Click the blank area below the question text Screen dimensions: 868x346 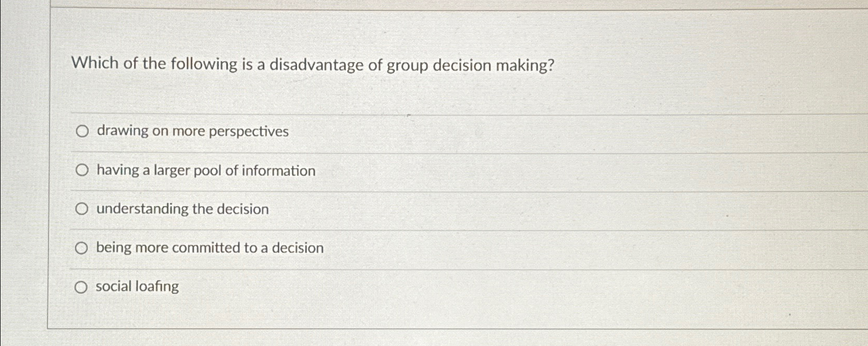coord(313,94)
